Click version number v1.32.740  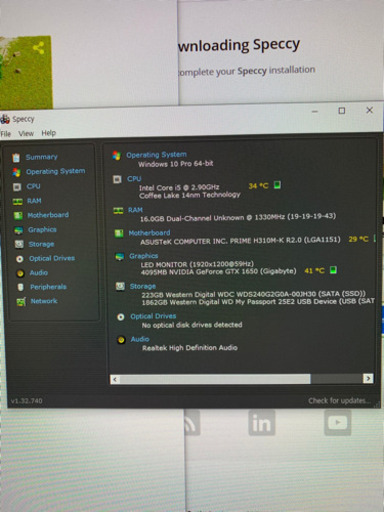27,401
